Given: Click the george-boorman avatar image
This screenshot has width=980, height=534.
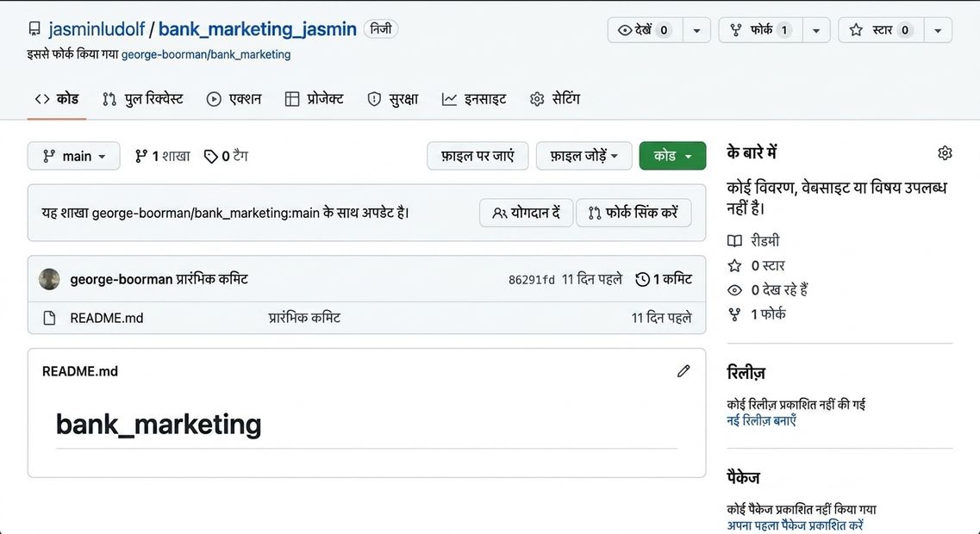Looking at the screenshot, I should 49,279.
